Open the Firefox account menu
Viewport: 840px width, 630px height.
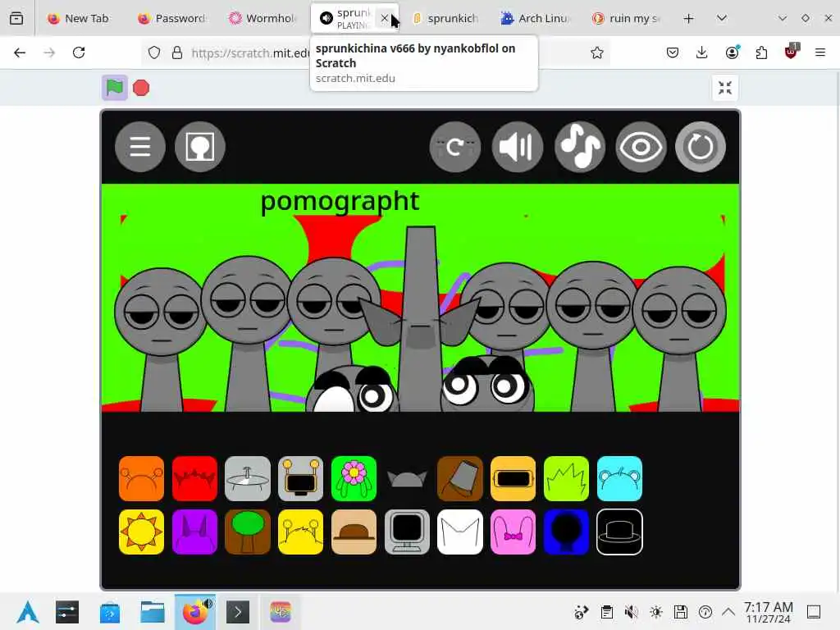pyautogui.click(x=732, y=52)
